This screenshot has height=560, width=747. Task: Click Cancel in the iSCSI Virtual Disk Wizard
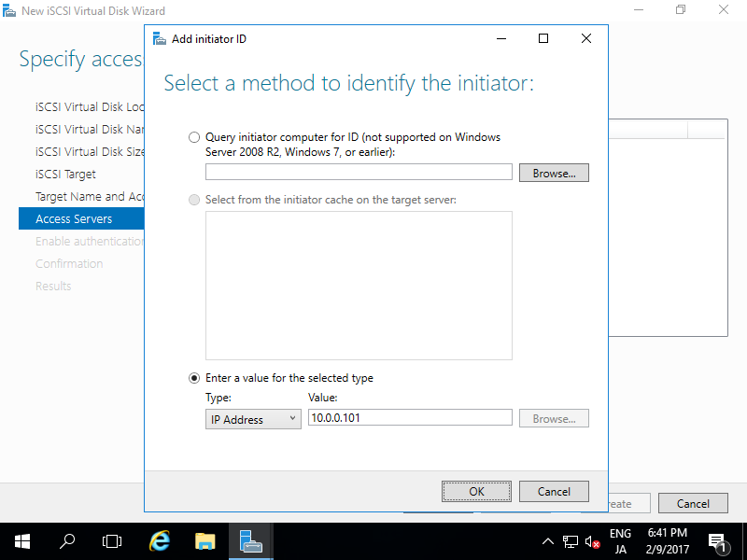(x=693, y=503)
